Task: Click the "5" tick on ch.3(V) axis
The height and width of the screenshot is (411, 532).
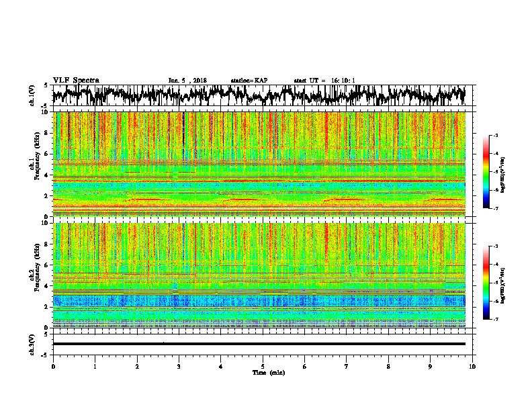Action: click(x=46, y=334)
